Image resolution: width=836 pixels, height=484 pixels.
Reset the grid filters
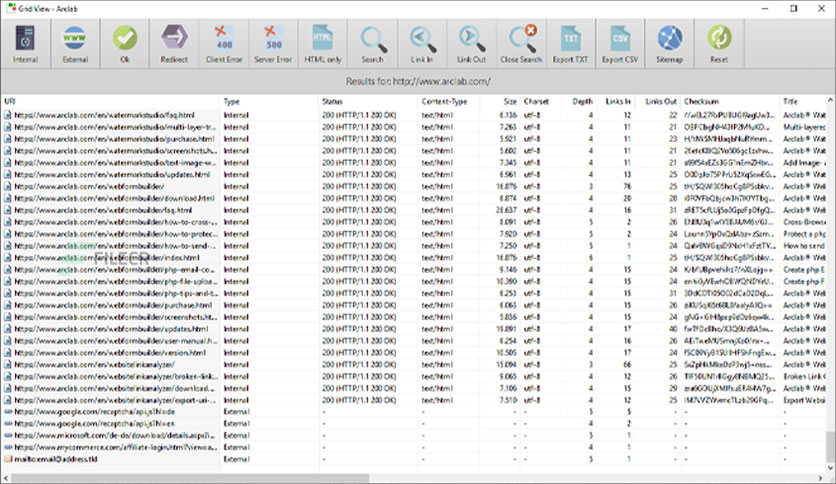719,44
